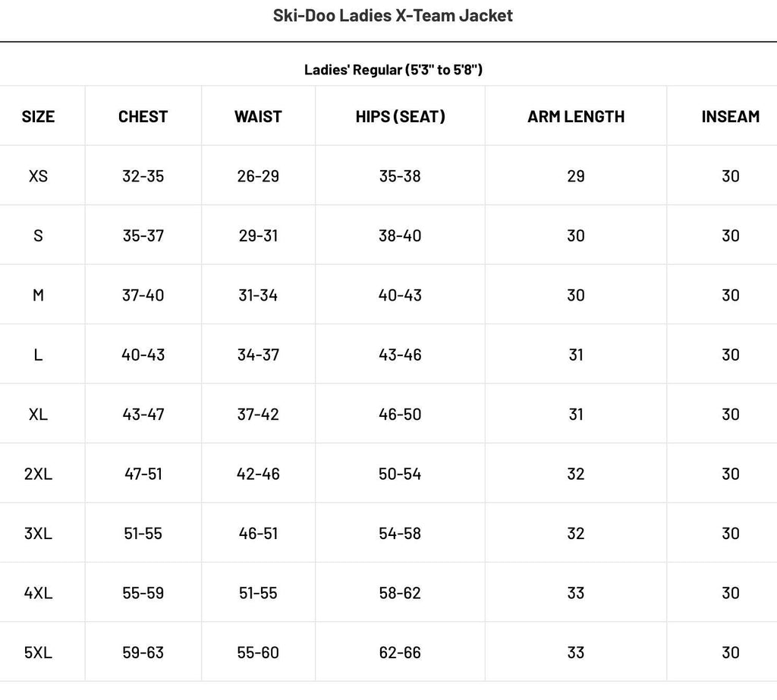The image size is (777, 700).
Task: Click the waist value 55-60 for 5XL
Action: point(258,653)
